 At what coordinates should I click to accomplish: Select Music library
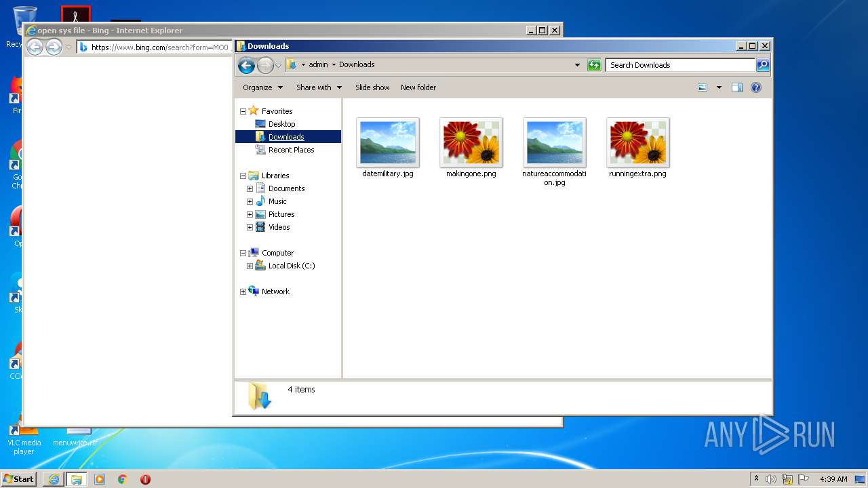click(277, 201)
